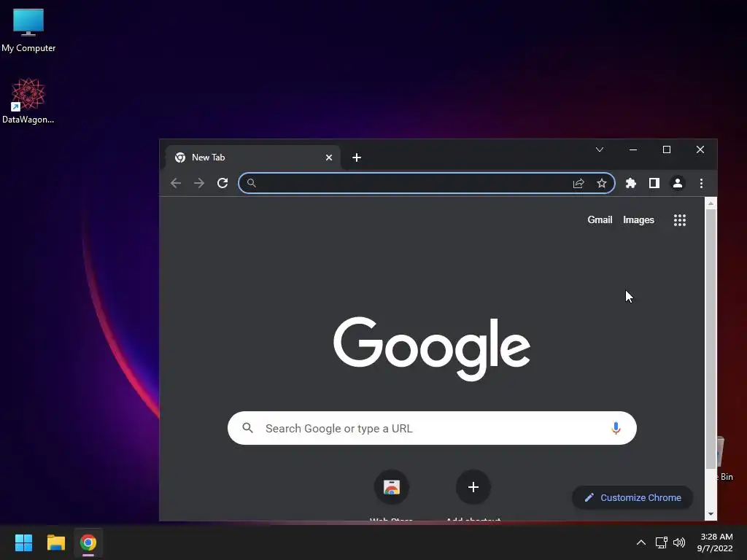Open the Google apps grid

(680, 220)
